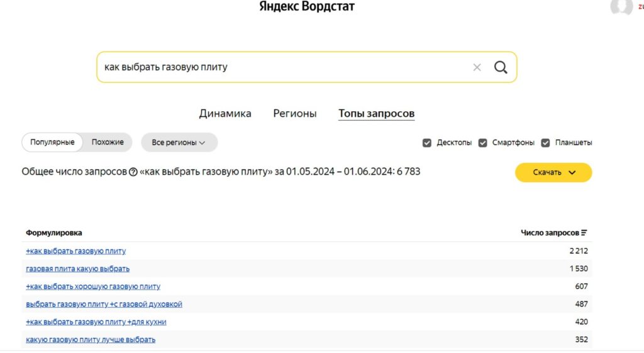
Task: Switch to the Динамика tab
Action: point(225,114)
